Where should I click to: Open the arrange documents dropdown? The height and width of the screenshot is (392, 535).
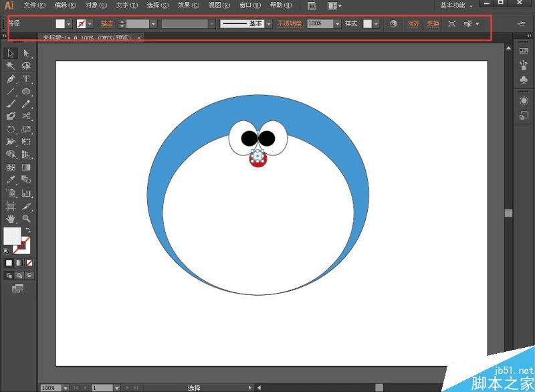tap(334, 6)
